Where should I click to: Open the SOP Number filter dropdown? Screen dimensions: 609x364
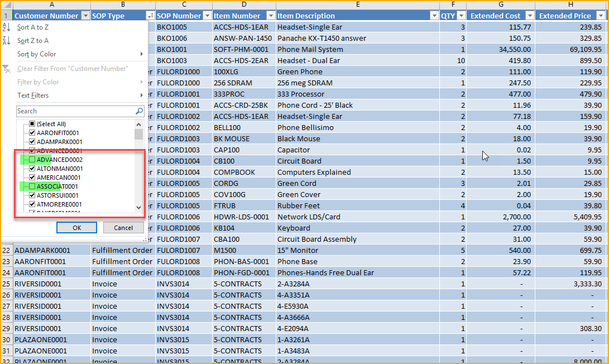(x=208, y=16)
